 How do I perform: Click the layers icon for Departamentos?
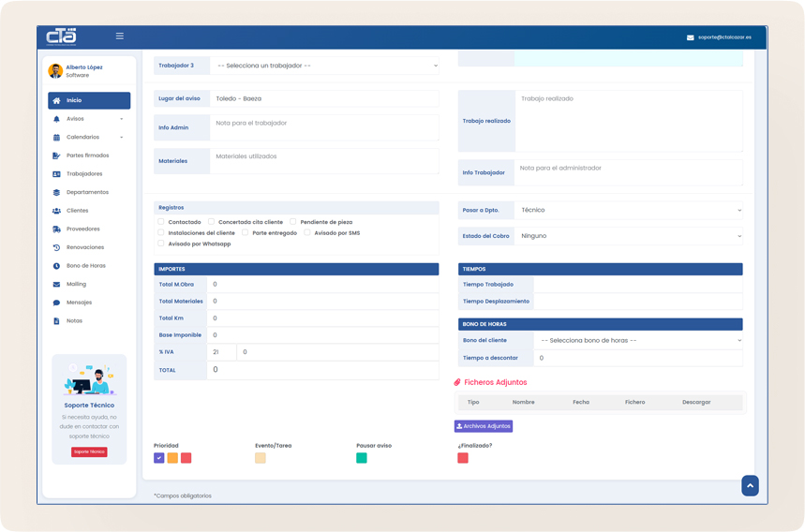pos(56,192)
